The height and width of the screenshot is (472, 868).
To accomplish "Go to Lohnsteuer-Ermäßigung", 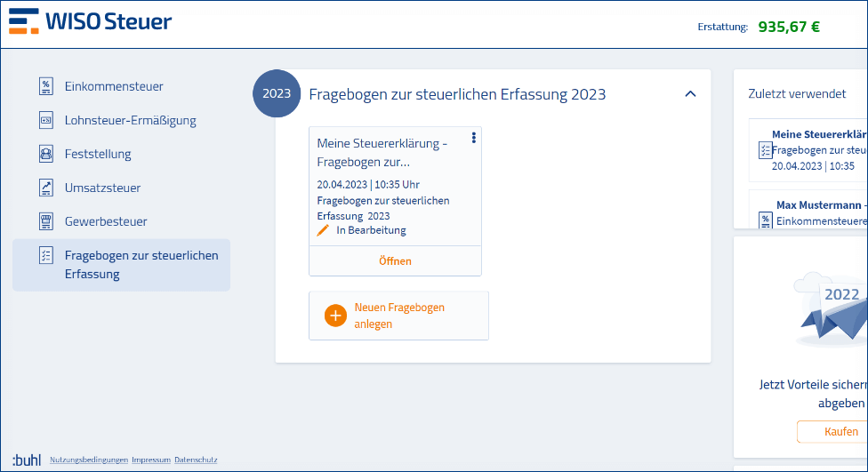I will [130, 120].
